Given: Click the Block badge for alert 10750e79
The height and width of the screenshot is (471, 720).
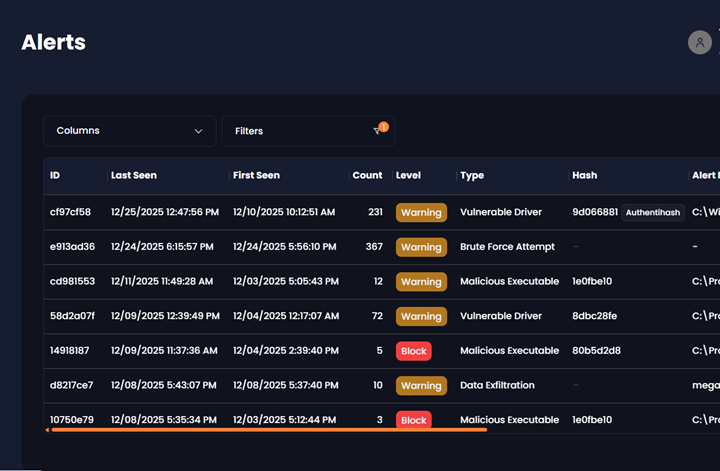Looking at the screenshot, I should pyautogui.click(x=414, y=420).
